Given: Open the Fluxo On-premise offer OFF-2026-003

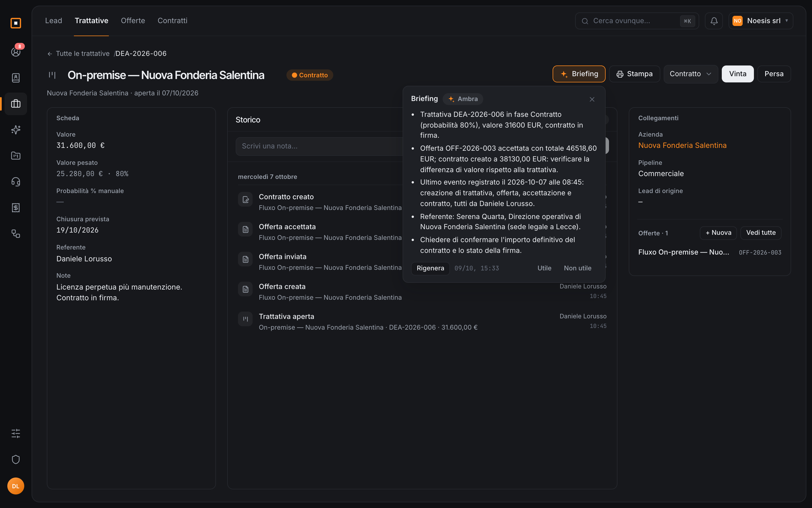Looking at the screenshot, I should click(710, 252).
